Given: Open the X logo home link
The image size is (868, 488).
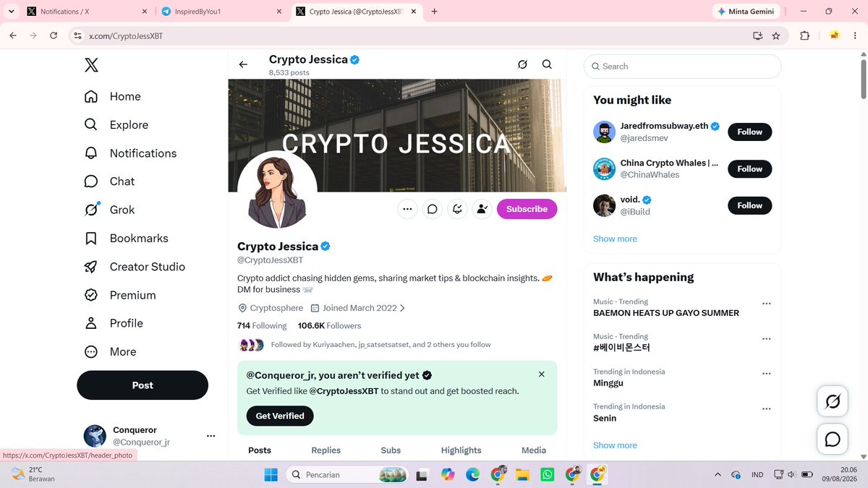Looking at the screenshot, I should [91, 66].
